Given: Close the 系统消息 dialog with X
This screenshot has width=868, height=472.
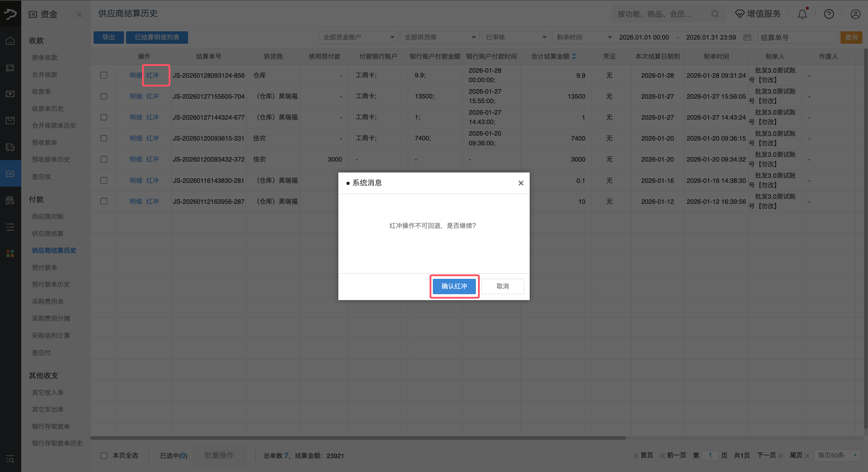Looking at the screenshot, I should click(x=521, y=183).
